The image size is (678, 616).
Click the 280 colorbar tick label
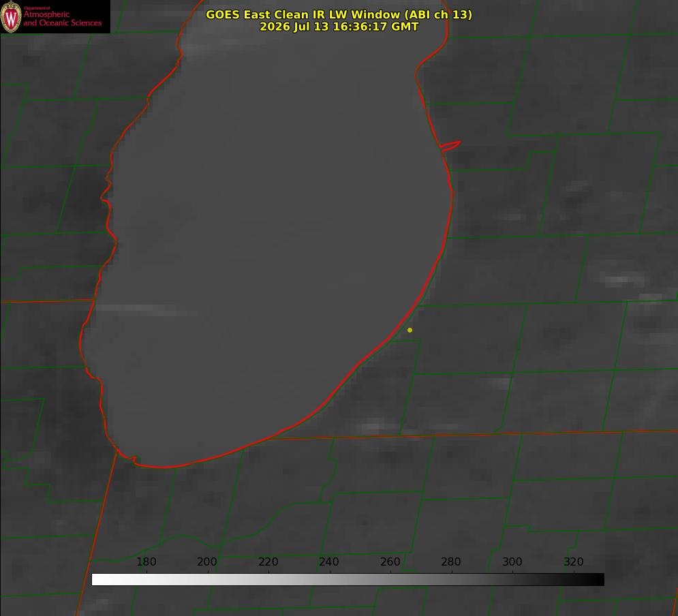450,561
